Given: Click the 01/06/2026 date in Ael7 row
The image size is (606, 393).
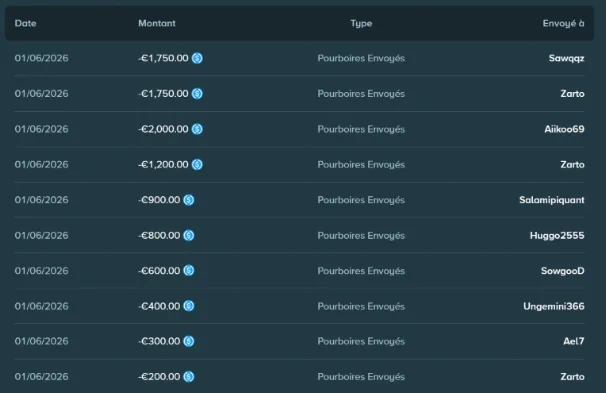Looking at the screenshot, I should click(x=41, y=341).
